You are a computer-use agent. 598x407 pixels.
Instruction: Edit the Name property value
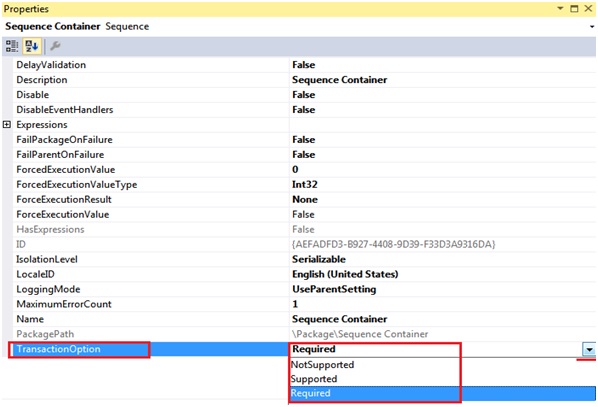(442, 319)
